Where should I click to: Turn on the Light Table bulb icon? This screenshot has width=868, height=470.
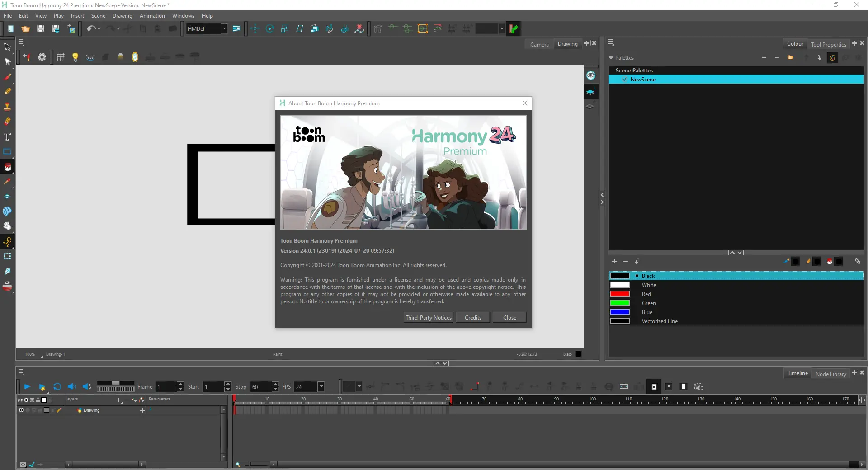click(x=75, y=57)
